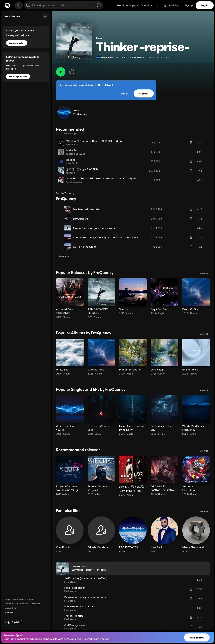
Task: Add 'Old Peal -graces-' to library
Action: point(191,627)
